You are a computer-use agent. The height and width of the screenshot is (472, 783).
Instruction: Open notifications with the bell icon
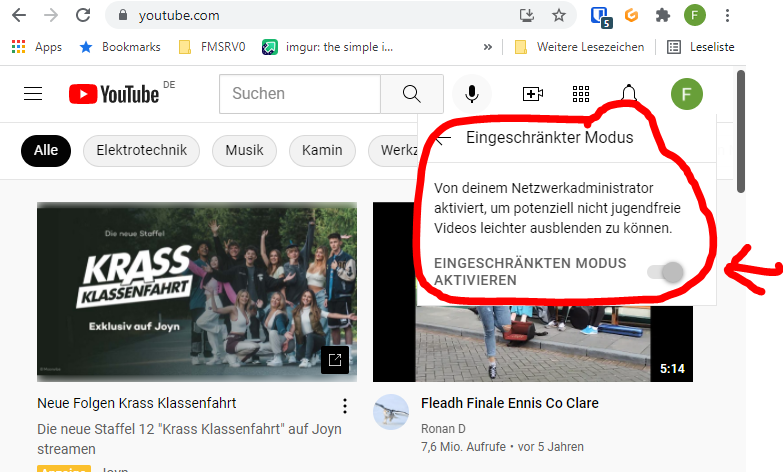point(629,93)
